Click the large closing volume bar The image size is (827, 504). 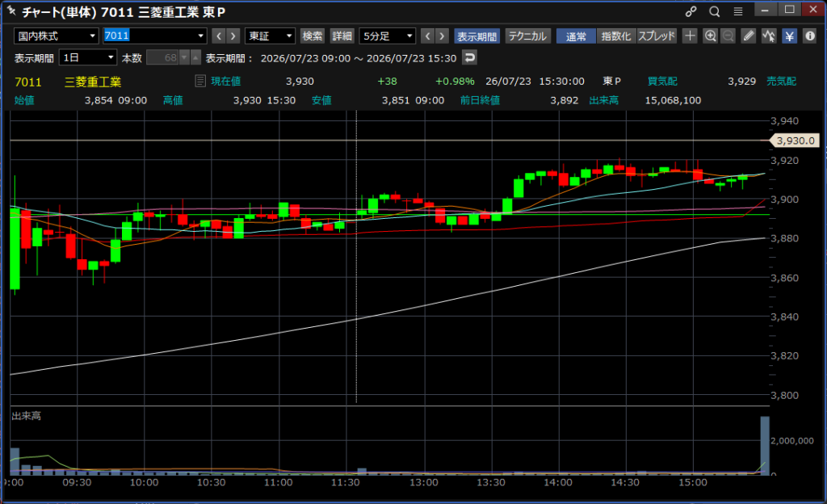[765, 446]
